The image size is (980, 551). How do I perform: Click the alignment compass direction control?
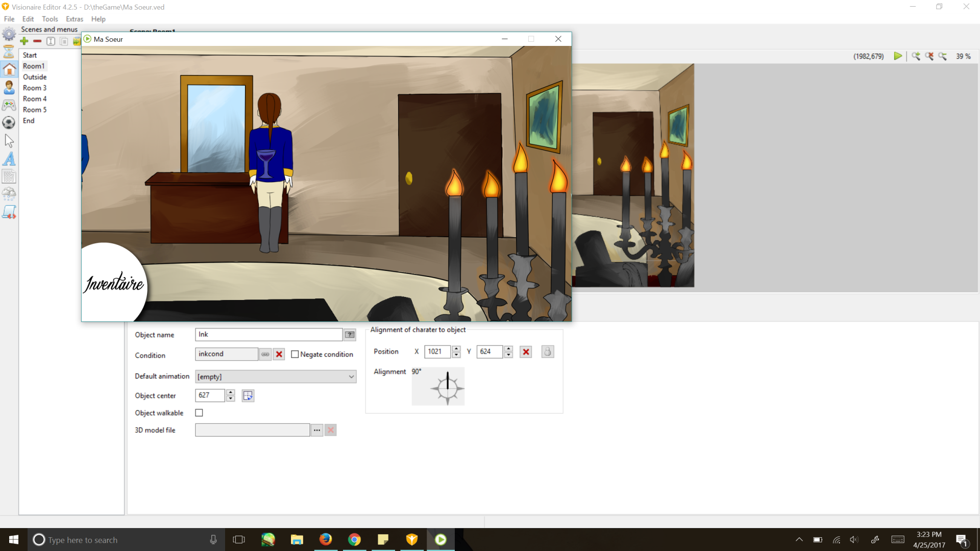[447, 388]
